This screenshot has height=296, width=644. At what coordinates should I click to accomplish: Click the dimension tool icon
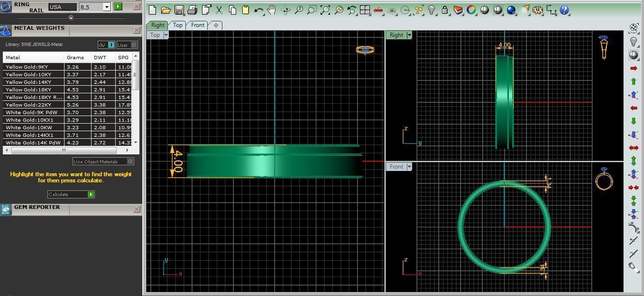pos(551,9)
